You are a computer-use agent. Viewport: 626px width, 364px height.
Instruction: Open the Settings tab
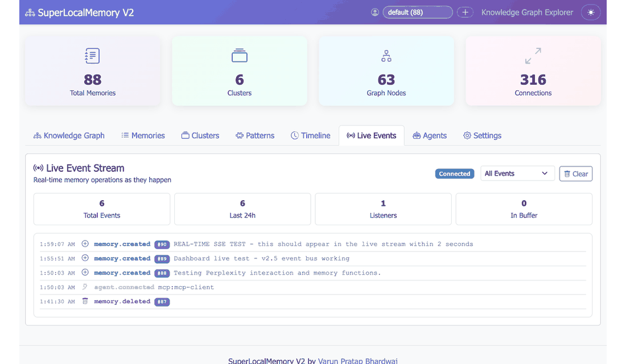[482, 135]
